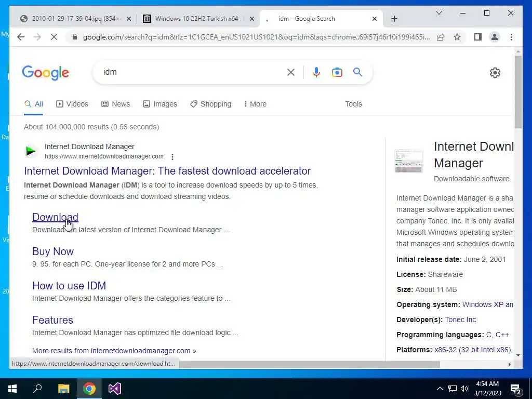Click the IDM knowledge panel thumbnail
Screen dimensions: 532x399
click(x=409, y=161)
